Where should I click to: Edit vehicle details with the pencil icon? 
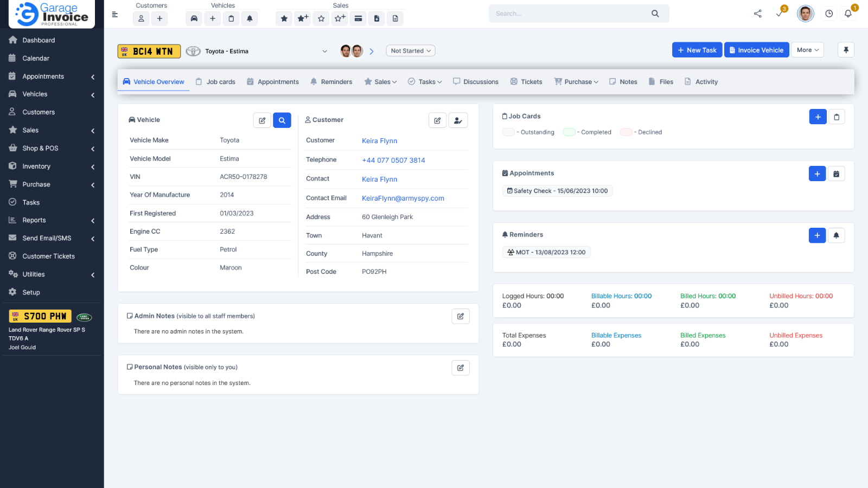click(262, 120)
